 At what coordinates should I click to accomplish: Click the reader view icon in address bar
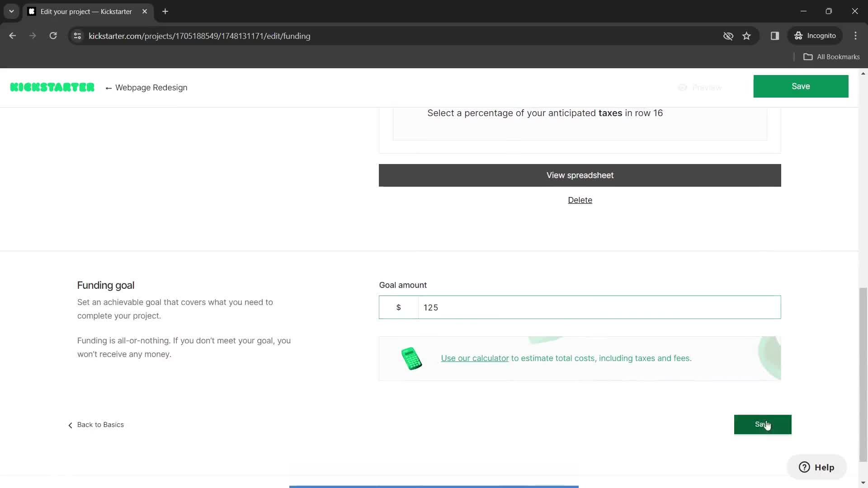[775, 36]
